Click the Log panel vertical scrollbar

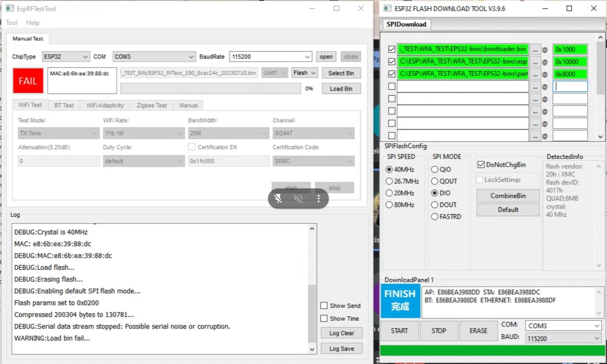tap(312, 289)
